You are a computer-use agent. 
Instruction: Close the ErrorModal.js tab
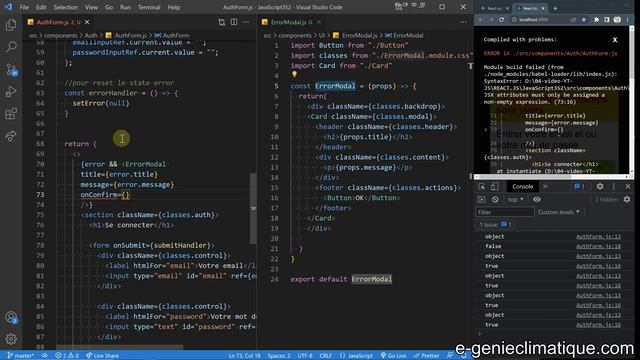319,22
